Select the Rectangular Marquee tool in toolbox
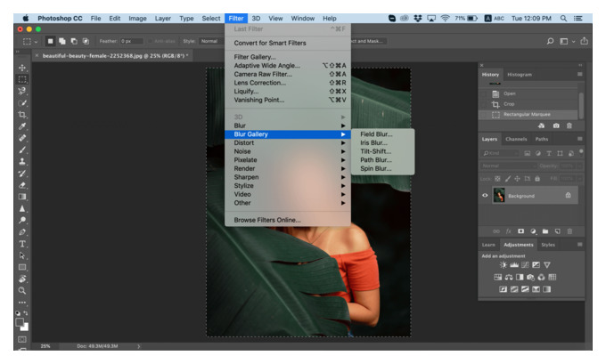This screenshot has width=606, height=364. pos(22,79)
